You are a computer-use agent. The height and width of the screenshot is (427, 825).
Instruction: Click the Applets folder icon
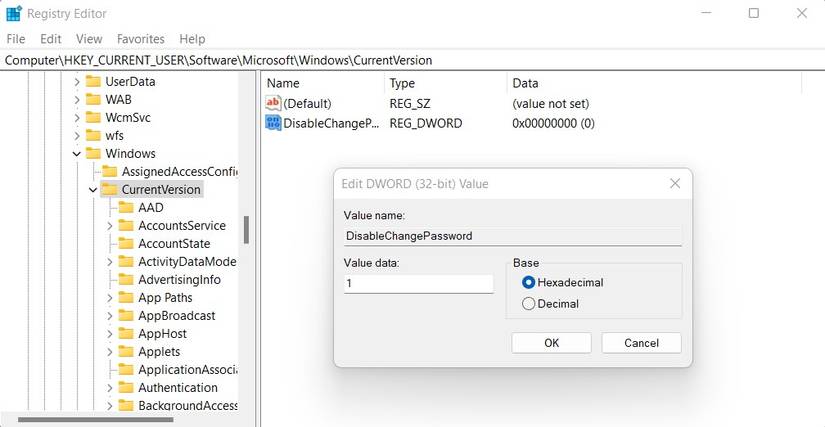(126, 352)
